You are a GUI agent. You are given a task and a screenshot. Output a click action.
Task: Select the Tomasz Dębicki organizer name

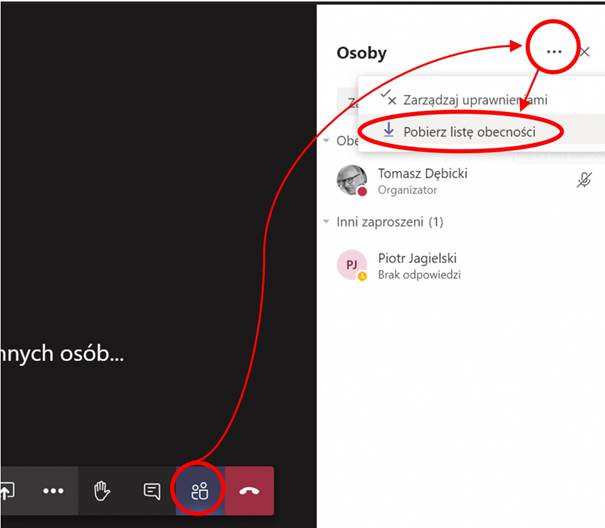tap(422, 173)
